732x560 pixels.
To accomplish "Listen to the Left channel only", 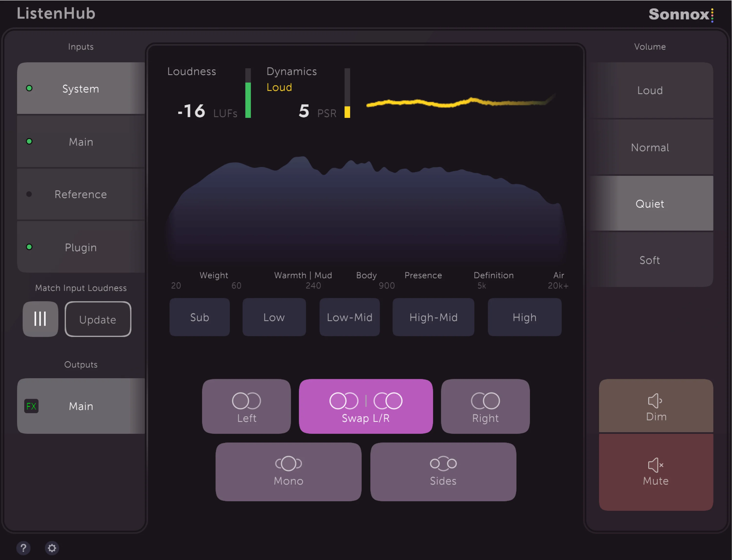I will point(246,406).
